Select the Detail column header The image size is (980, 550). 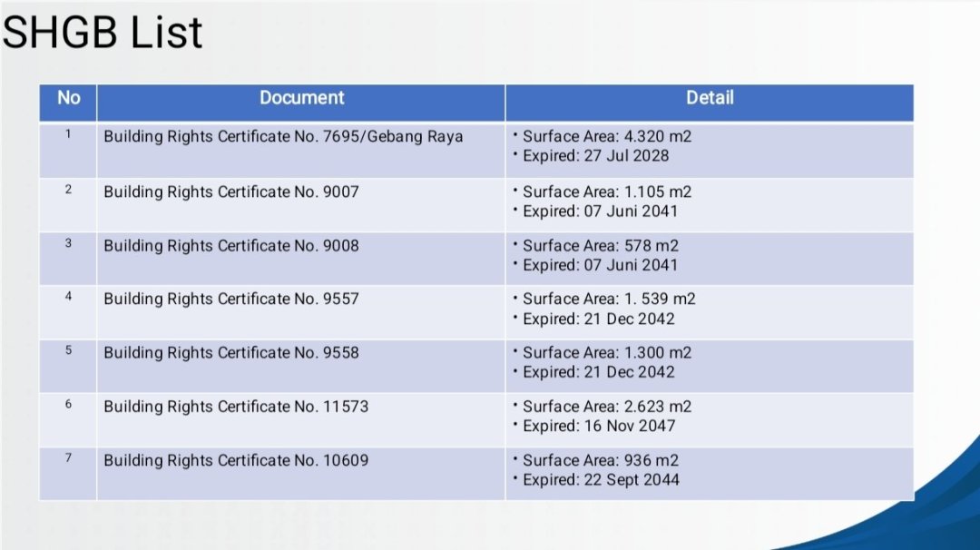click(709, 98)
